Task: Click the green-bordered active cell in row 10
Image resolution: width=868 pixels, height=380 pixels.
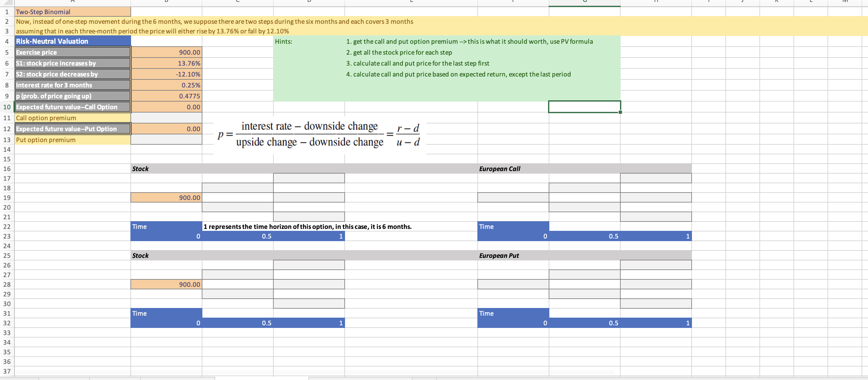Action: click(x=584, y=107)
